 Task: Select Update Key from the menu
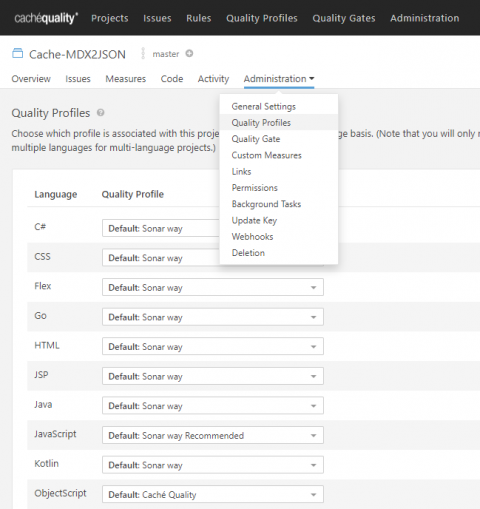tap(279, 220)
